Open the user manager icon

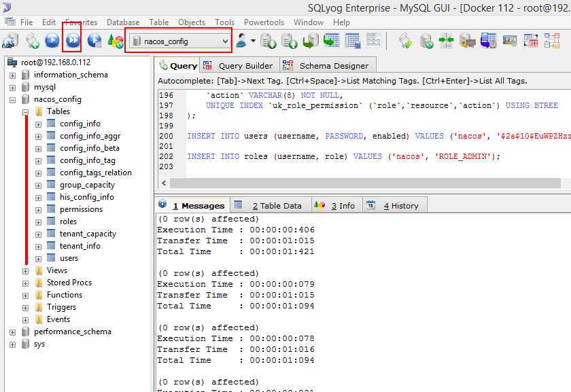241,41
